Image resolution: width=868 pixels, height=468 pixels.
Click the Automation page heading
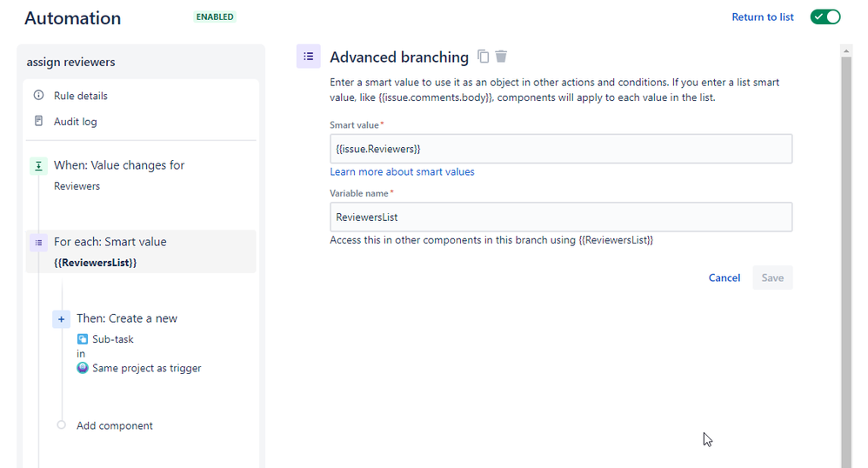click(x=72, y=17)
